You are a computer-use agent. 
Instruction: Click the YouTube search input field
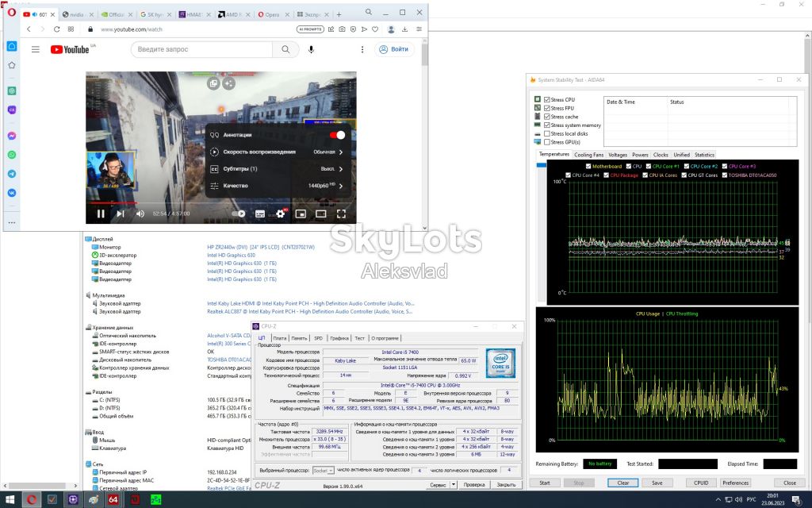202,49
